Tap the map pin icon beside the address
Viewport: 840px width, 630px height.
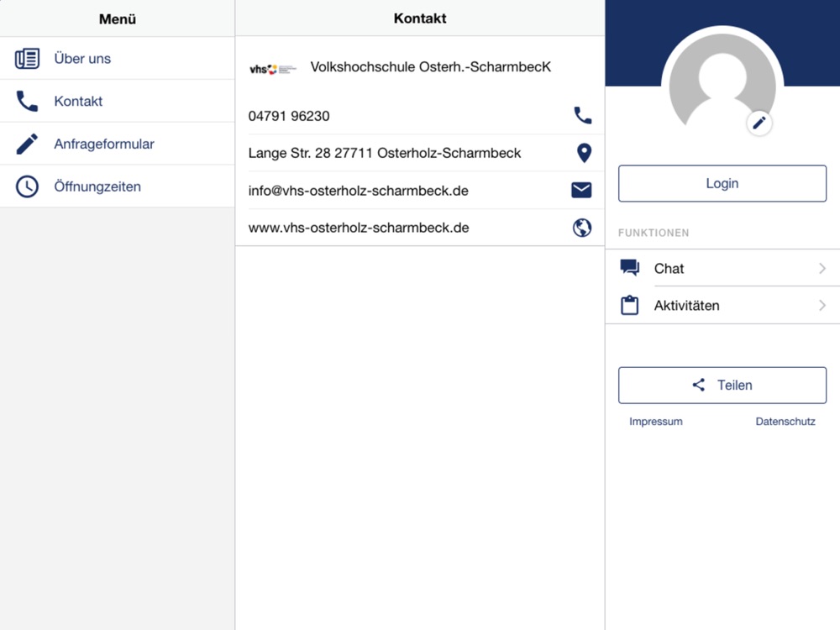(x=584, y=153)
